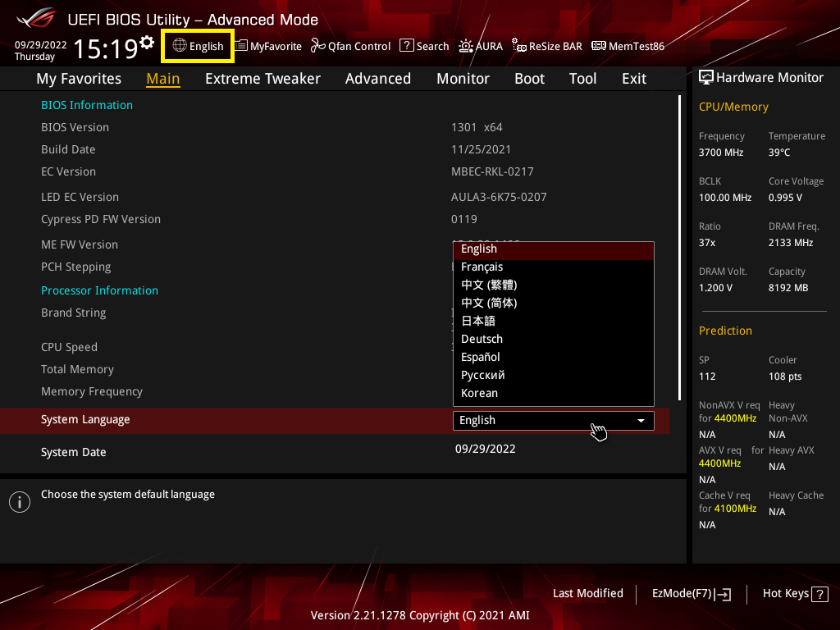840x630 pixels.
Task: Click Capacity value 8192 MB
Action: (788, 288)
